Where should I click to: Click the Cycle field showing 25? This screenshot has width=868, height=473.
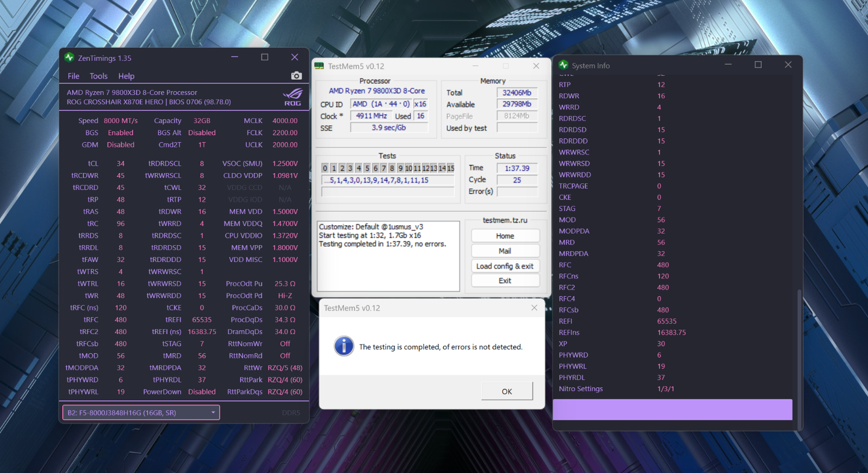coord(517,180)
